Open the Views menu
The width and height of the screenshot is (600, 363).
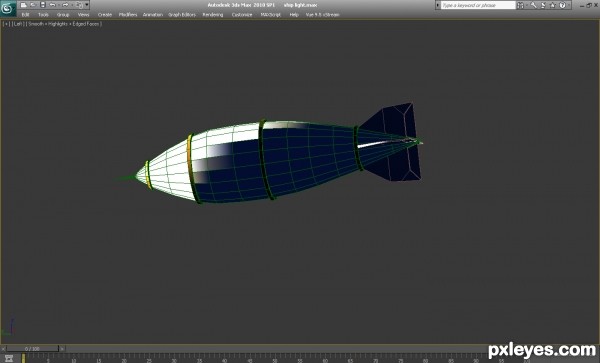83,15
